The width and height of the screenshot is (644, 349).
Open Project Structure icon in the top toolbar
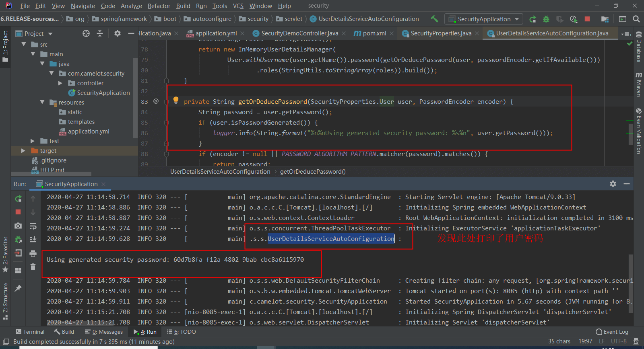tap(605, 19)
